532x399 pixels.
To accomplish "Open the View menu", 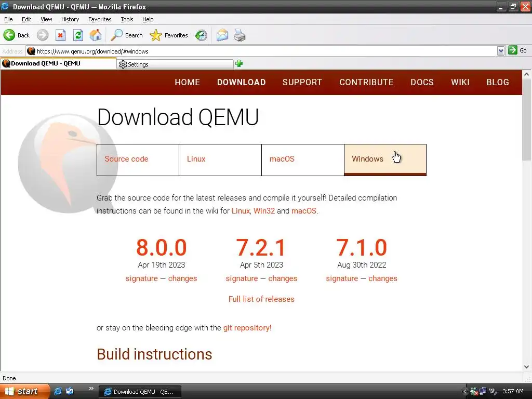I will (x=46, y=19).
